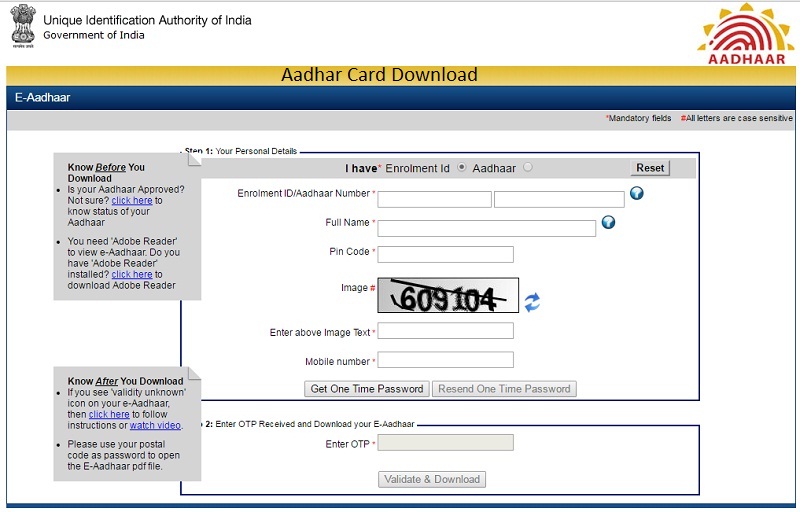Click 'Know Before You Download' heading

click(x=106, y=173)
